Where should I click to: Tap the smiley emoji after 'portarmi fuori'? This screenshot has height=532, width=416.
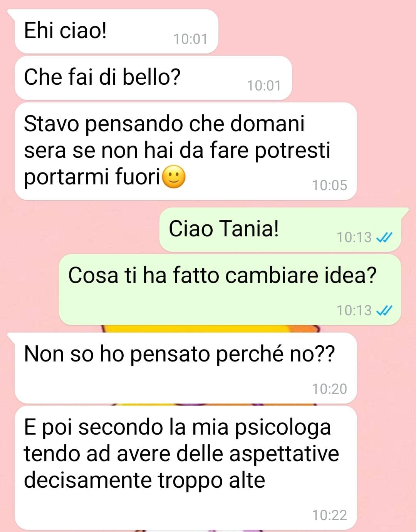point(174,177)
